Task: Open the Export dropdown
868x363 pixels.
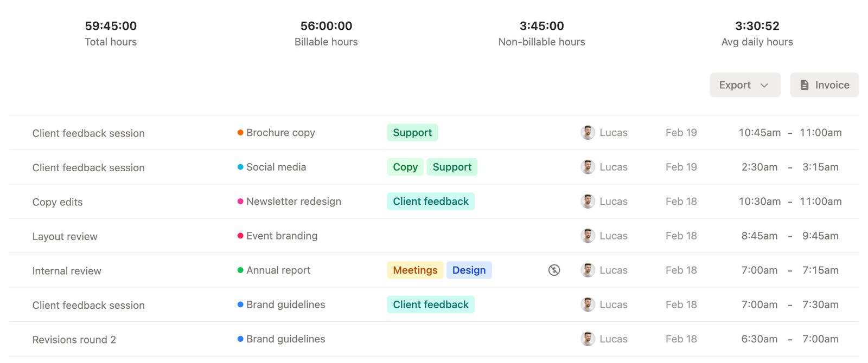Action: click(744, 85)
